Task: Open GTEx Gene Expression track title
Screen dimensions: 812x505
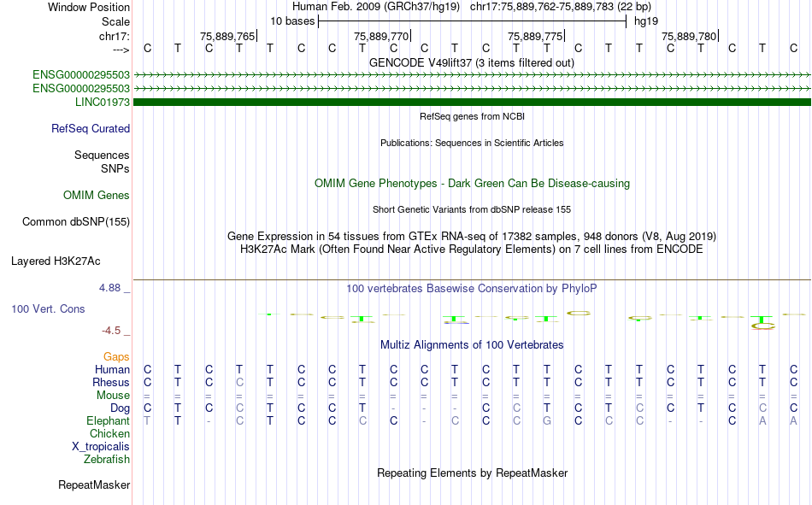Action: 472,236
